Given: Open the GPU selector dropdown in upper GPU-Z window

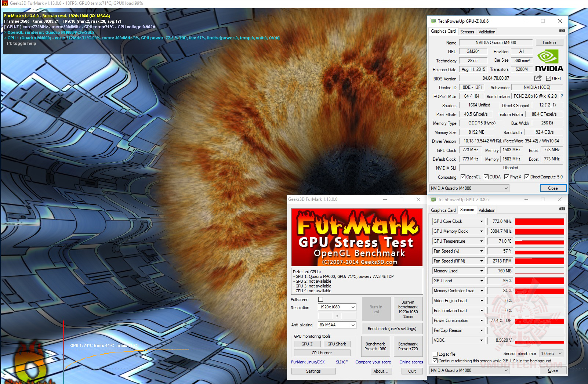Looking at the screenshot, I should point(469,188).
